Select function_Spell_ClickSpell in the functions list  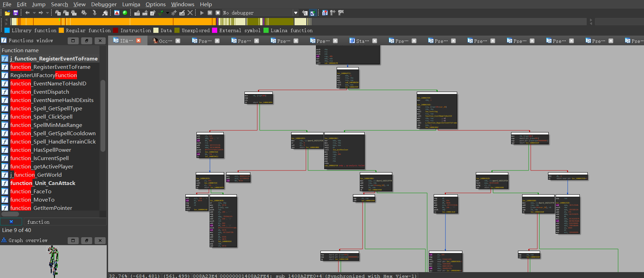coord(50,117)
